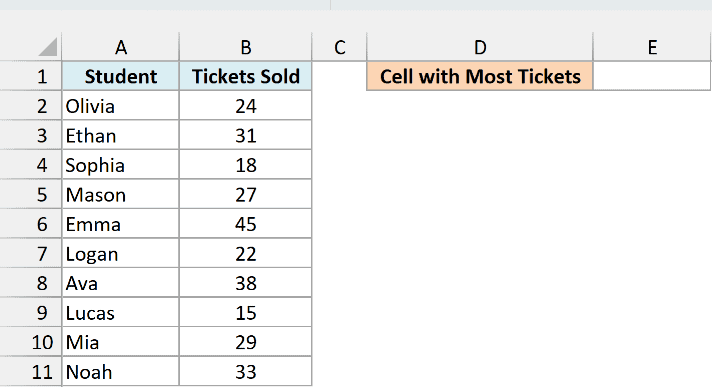Image resolution: width=712 pixels, height=387 pixels.
Task: Click the value 15 for Lucas
Action: pos(246,312)
